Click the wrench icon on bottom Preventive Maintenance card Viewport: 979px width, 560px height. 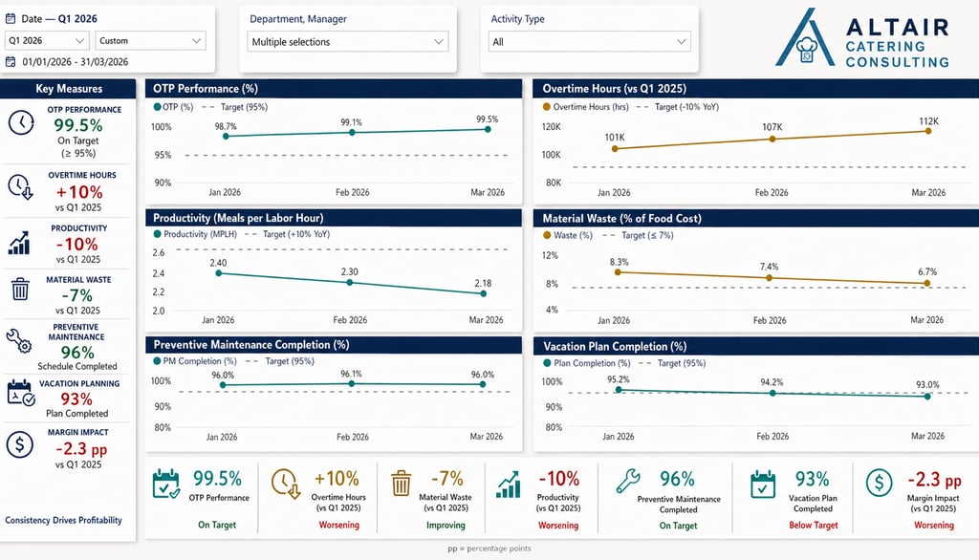627,481
